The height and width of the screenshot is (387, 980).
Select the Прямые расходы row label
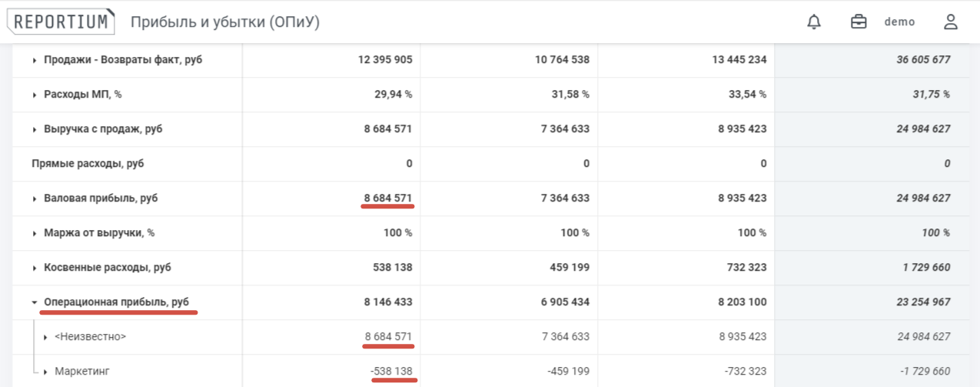(88, 164)
